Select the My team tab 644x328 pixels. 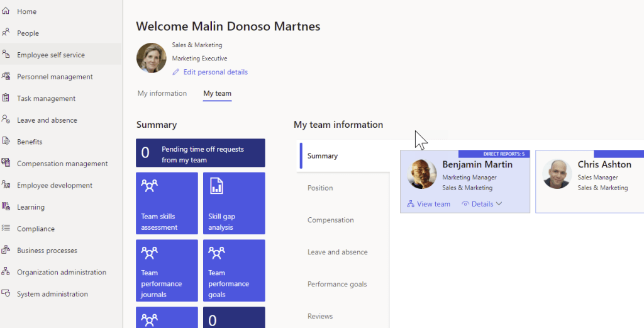coord(217,93)
